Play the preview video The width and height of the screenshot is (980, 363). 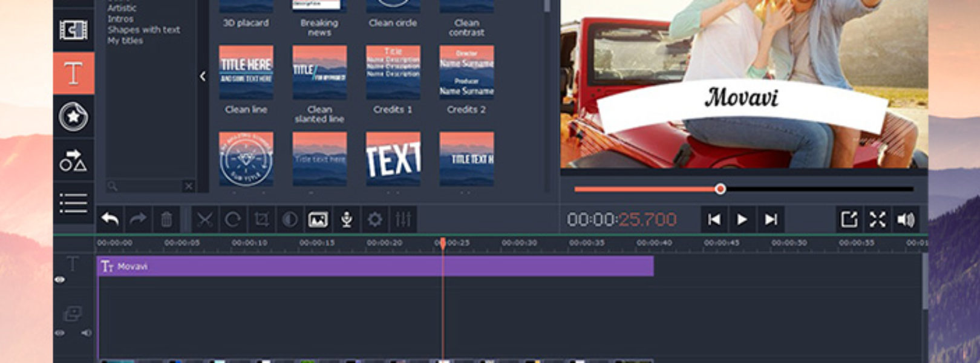(742, 220)
